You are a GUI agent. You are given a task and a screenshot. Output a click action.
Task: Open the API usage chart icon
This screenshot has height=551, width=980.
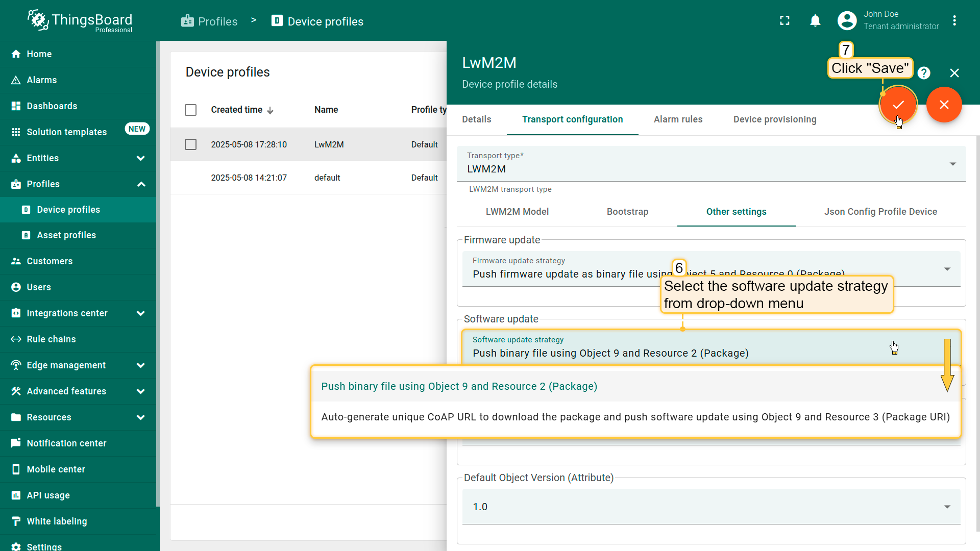click(x=16, y=495)
